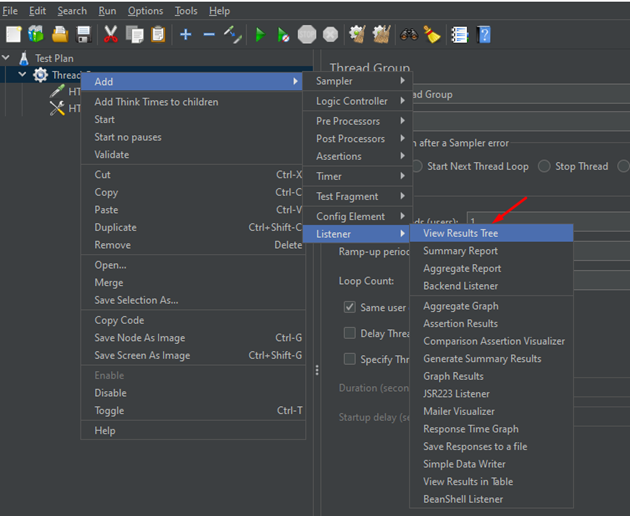The width and height of the screenshot is (630, 516).
Task: Click the binoculars Search icon
Action: [x=408, y=34]
